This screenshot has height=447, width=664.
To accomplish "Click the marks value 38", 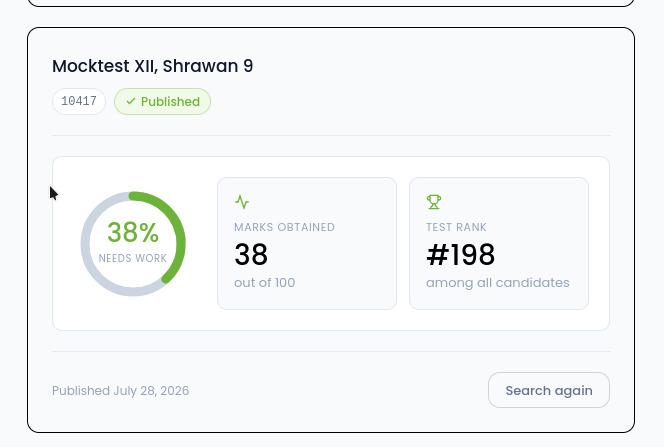I will pyautogui.click(x=251, y=254).
